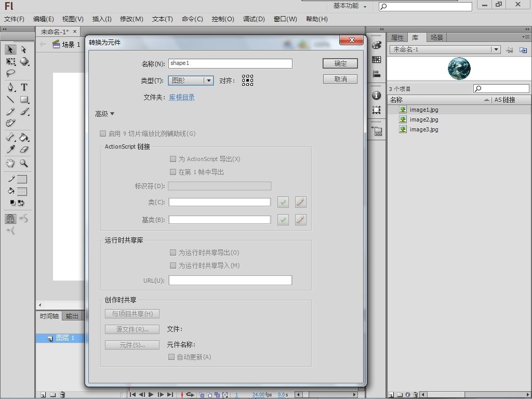Click the Swap Colors icon

pyautogui.click(x=21, y=203)
